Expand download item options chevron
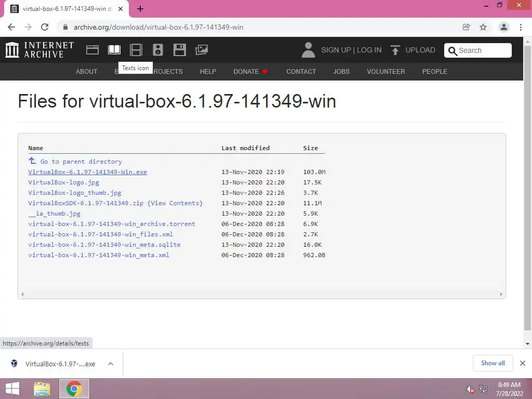The height and width of the screenshot is (399, 532). pyautogui.click(x=110, y=364)
